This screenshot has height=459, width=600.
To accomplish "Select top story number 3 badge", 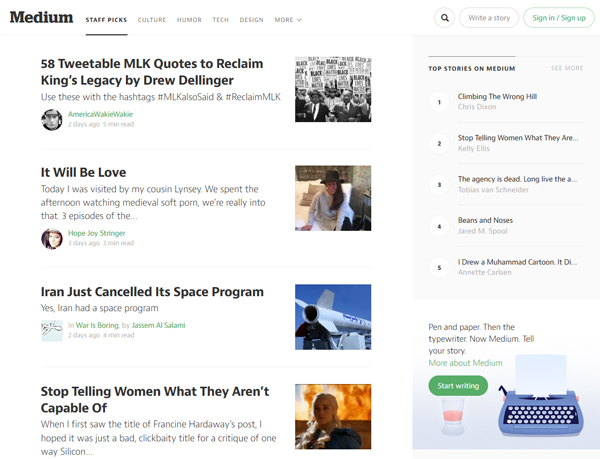I will (438, 185).
